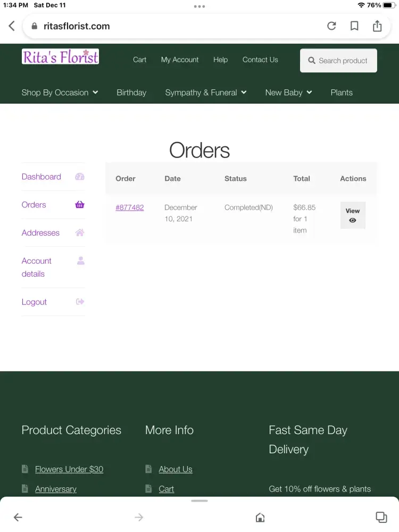Click Logout in account sidebar
The image size is (399, 532).
(x=34, y=302)
